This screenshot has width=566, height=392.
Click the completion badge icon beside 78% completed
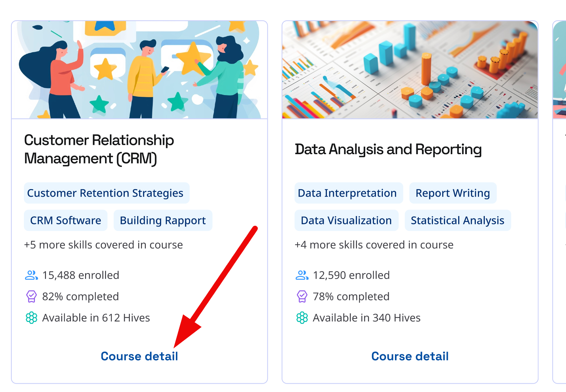302,296
